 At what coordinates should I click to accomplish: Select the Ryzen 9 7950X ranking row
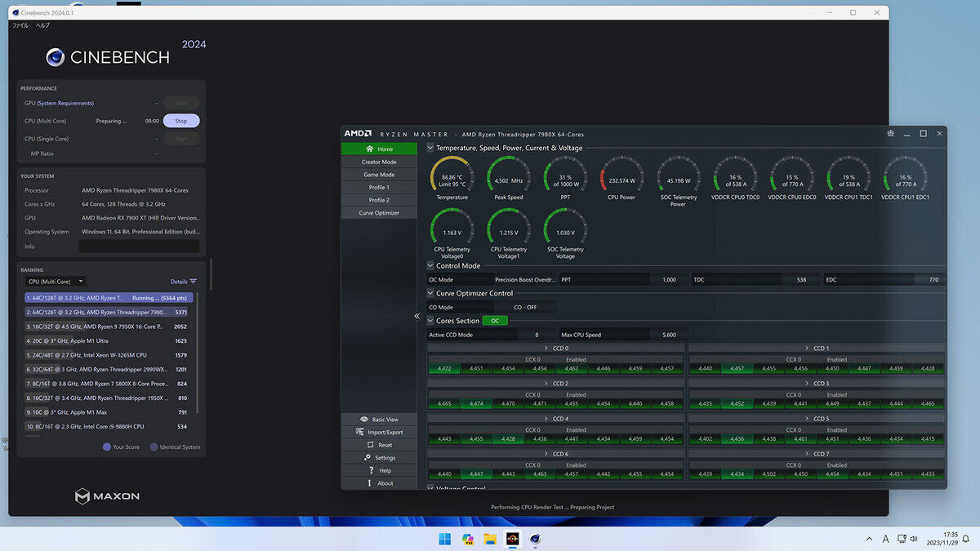pyautogui.click(x=109, y=327)
